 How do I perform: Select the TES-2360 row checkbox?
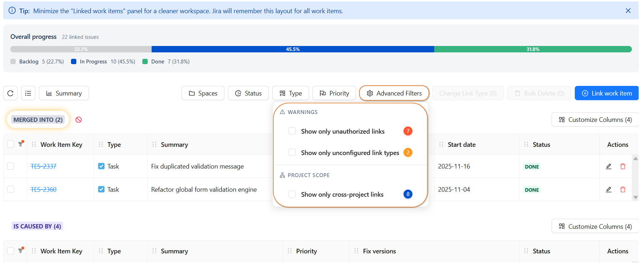click(11, 189)
